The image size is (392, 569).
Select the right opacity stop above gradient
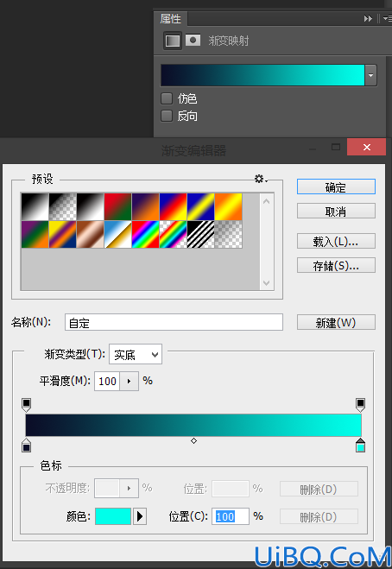coord(360,405)
